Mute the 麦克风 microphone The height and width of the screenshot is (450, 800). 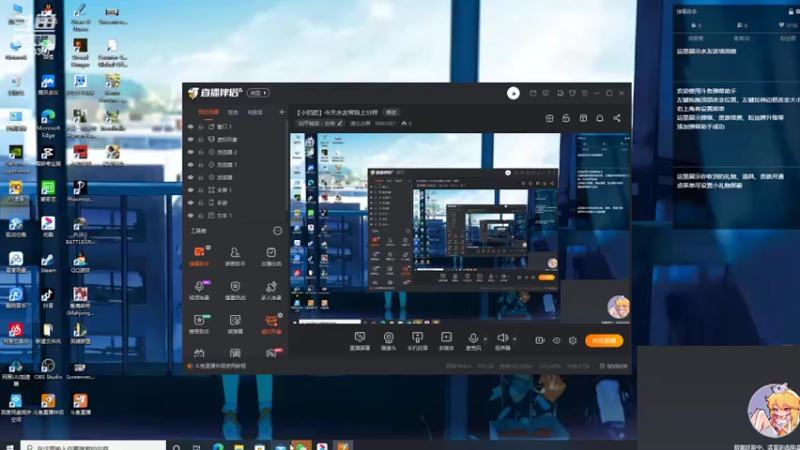tap(473, 341)
